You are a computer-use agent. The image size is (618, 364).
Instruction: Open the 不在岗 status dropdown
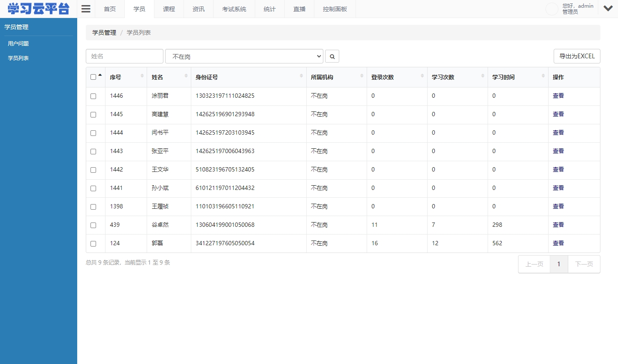pos(244,56)
